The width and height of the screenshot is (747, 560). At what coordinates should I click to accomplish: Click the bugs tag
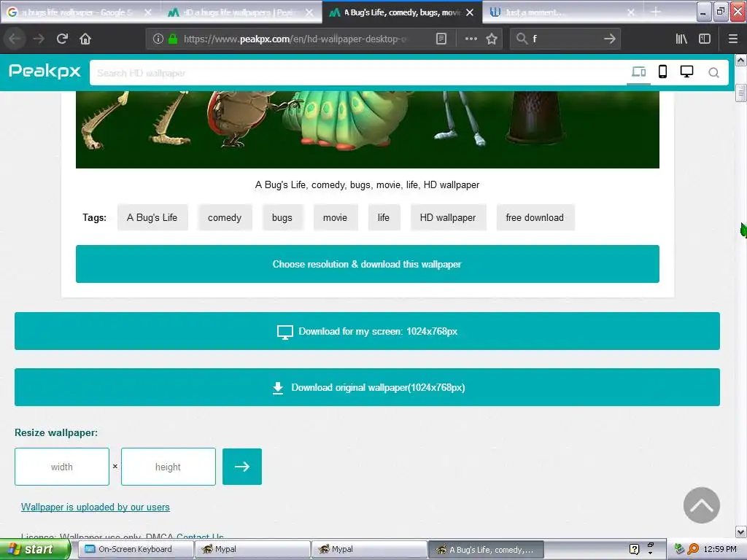[x=282, y=217]
